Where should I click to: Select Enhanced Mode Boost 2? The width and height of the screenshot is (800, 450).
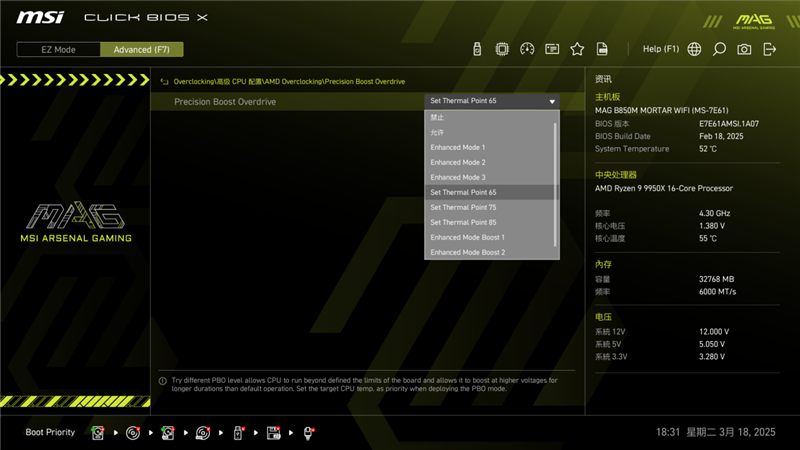(490, 253)
